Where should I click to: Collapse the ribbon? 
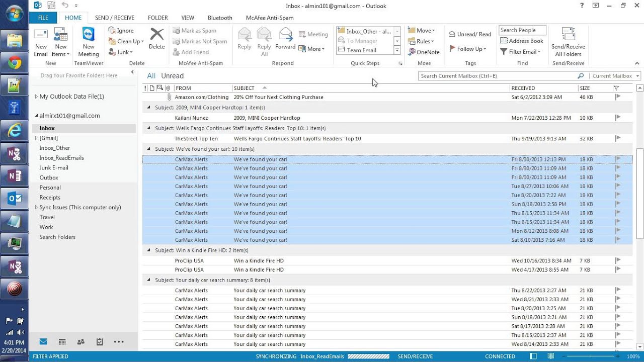637,63
